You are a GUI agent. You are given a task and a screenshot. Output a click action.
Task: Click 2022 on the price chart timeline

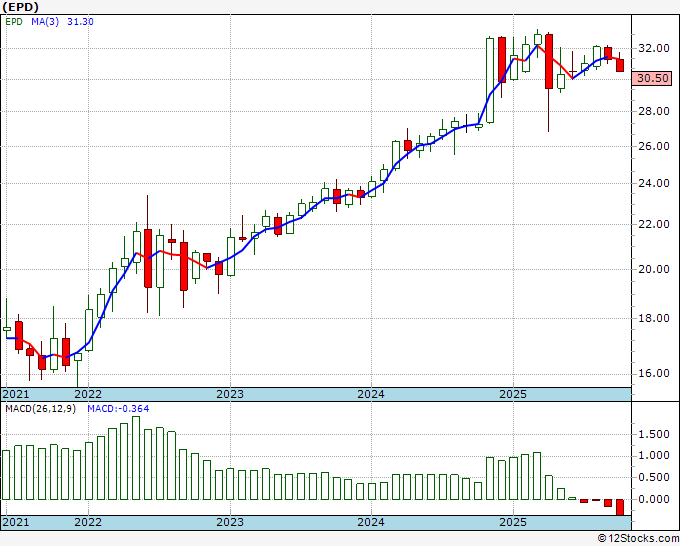[88, 394]
